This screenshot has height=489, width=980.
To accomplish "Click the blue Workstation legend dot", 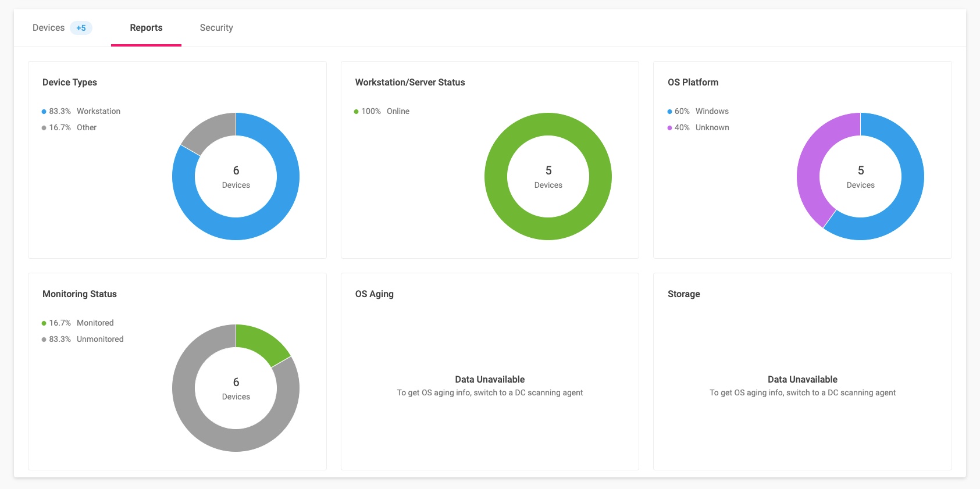I will click(44, 112).
